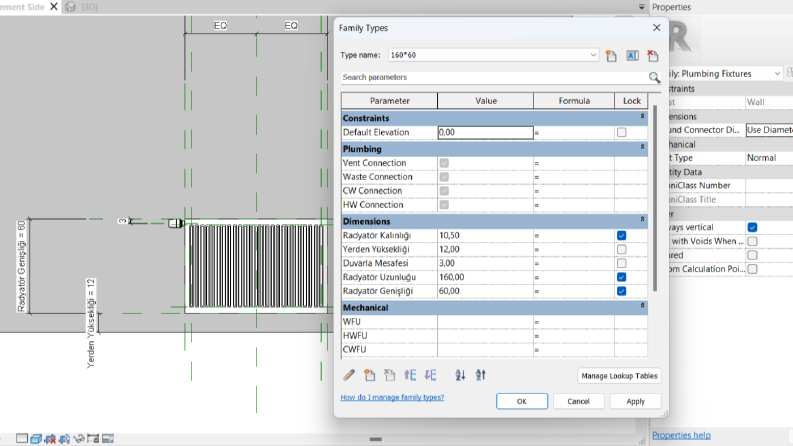Toggle Shared checkbox in Properties panel
The height and width of the screenshot is (446, 793).
click(753, 255)
